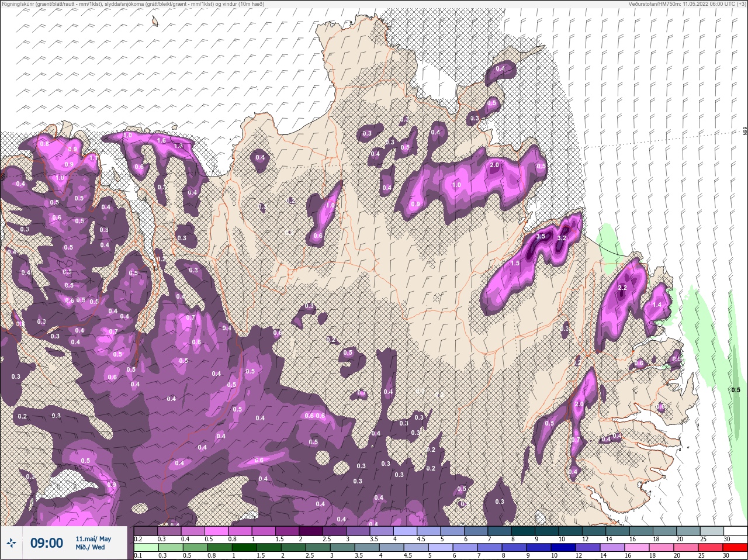Click the Veðurstofan compass logo icon

coord(11,543)
